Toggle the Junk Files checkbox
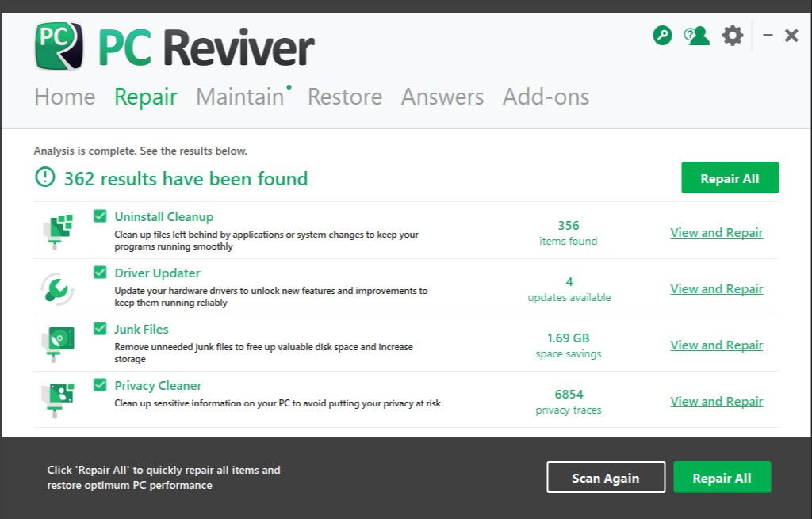Screen dimensions: 812x519 click(x=100, y=328)
